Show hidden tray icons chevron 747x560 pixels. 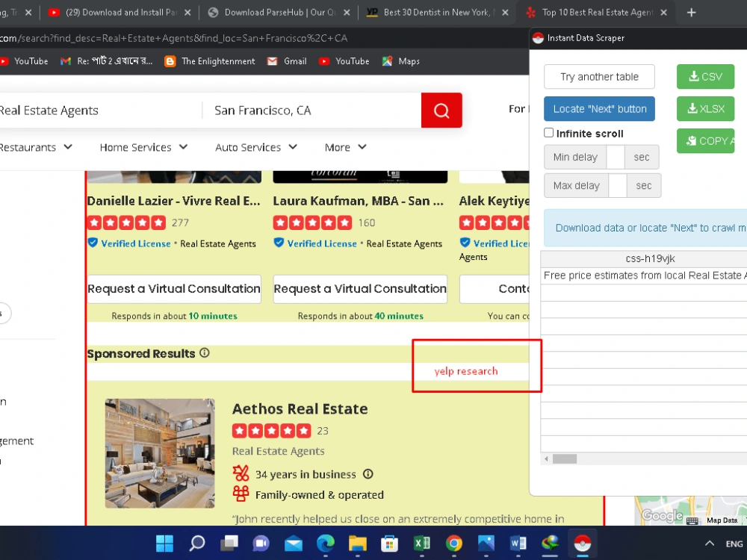710,544
